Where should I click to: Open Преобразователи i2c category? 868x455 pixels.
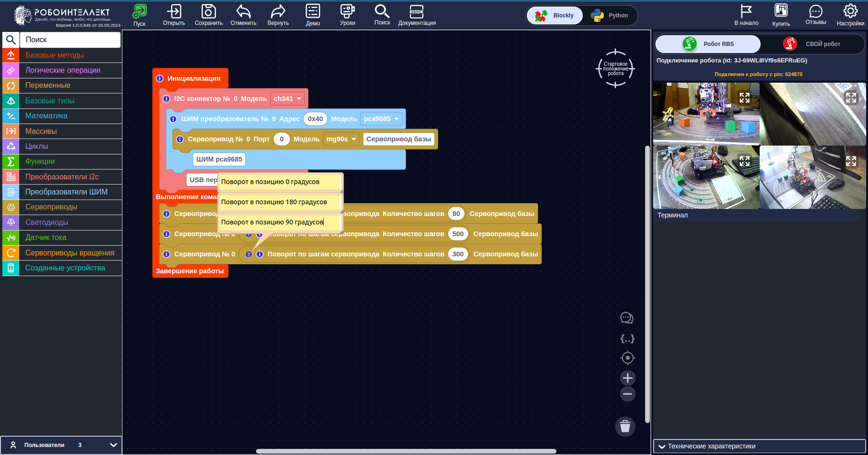click(x=62, y=177)
